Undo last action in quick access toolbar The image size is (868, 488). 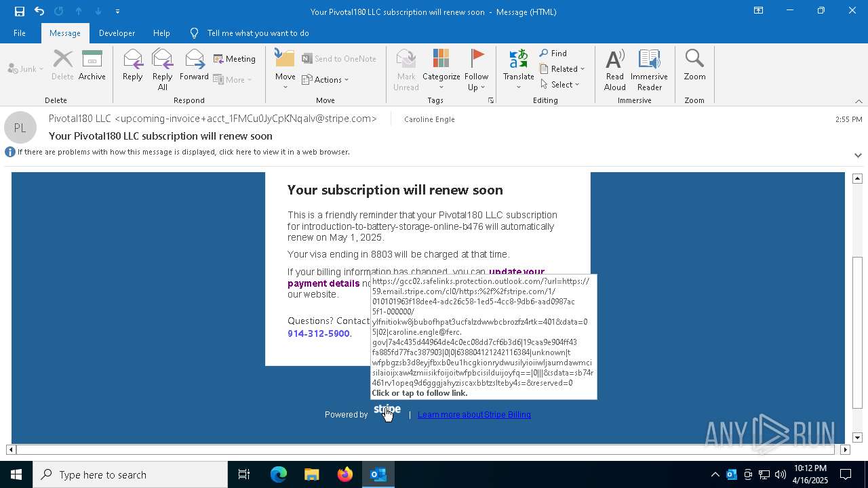[x=39, y=12]
